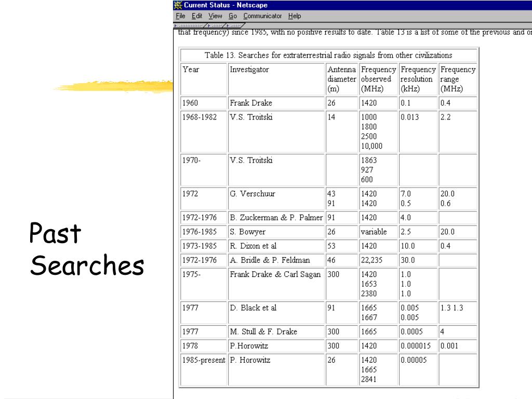This screenshot has width=532, height=399.
Task: Expand the middle collapsed toolbar handle
Action: click(x=217, y=25)
